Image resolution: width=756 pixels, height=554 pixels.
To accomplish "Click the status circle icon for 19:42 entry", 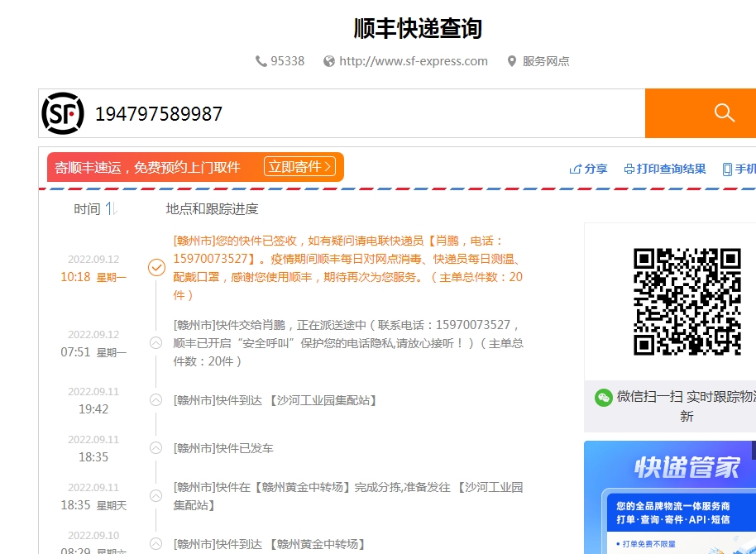I will click(x=156, y=399).
